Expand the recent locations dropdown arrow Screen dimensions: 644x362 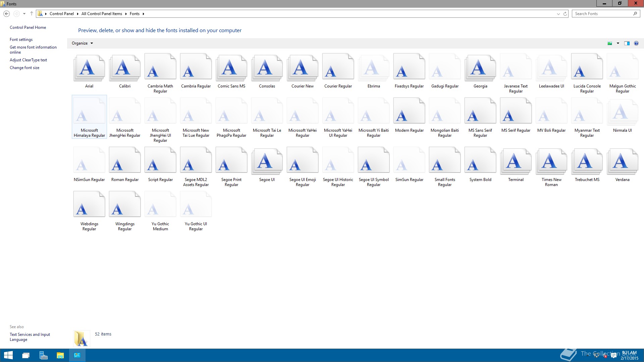click(24, 14)
